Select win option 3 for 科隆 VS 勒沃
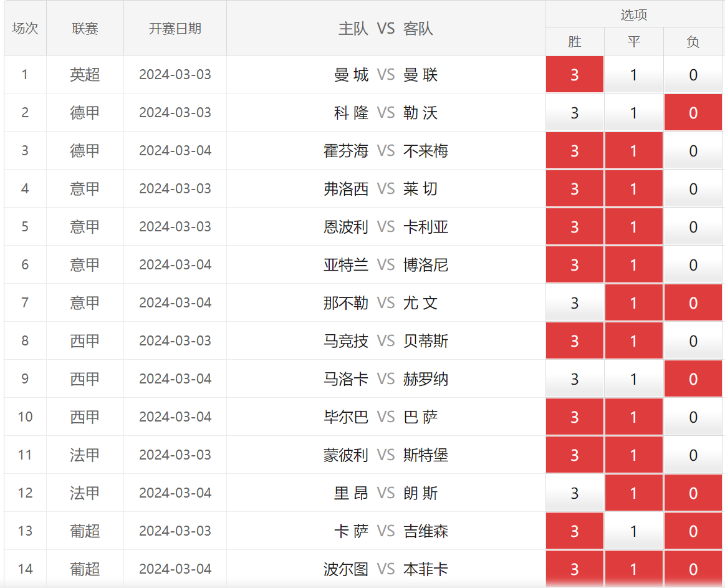This screenshot has height=588, width=725. click(x=574, y=112)
